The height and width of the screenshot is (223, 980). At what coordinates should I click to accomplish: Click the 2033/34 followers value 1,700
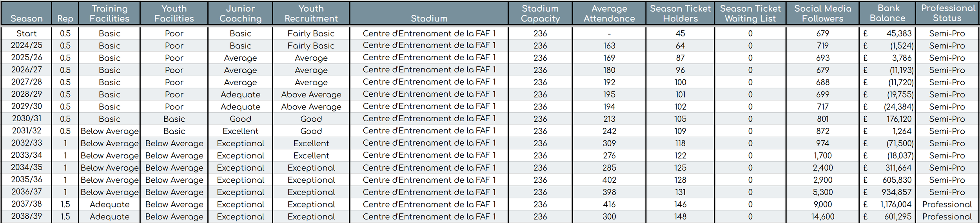click(x=822, y=155)
